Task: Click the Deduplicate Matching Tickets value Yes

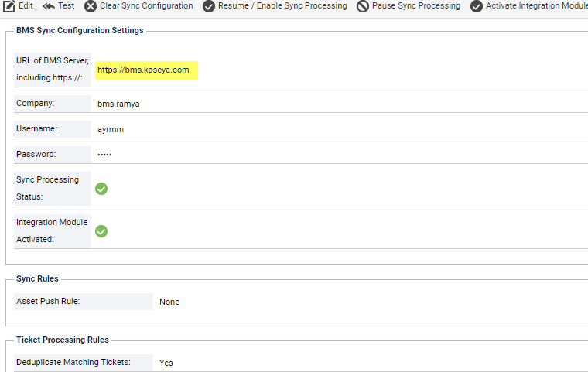Action: (166, 363)
